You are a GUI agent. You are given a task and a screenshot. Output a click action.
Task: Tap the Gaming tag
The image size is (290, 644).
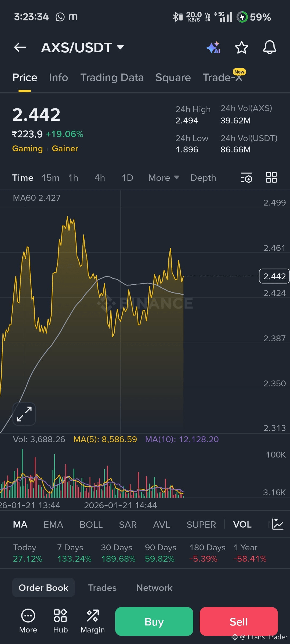pos(27,149)
